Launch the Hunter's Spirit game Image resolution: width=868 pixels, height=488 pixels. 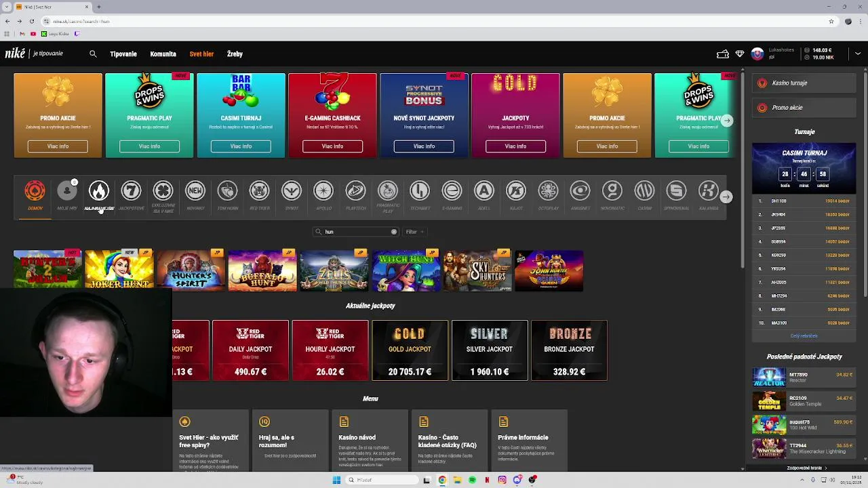point(191,270)
